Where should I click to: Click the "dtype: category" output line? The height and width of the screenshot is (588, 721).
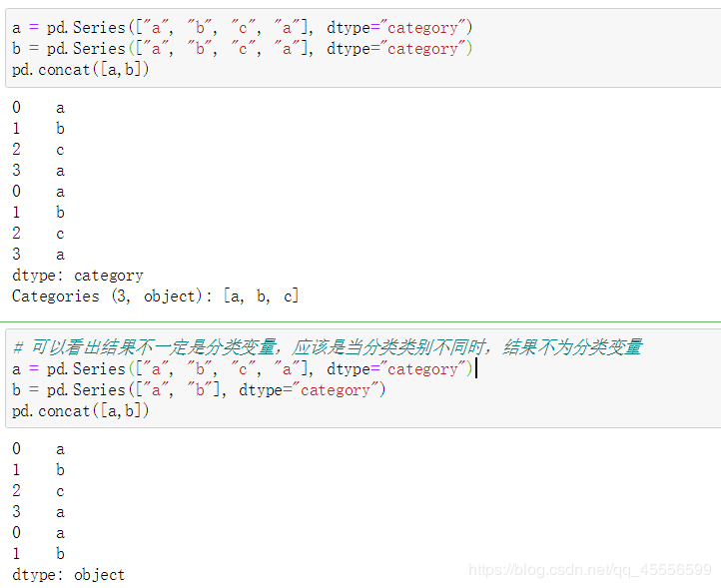tap(78, 275)
